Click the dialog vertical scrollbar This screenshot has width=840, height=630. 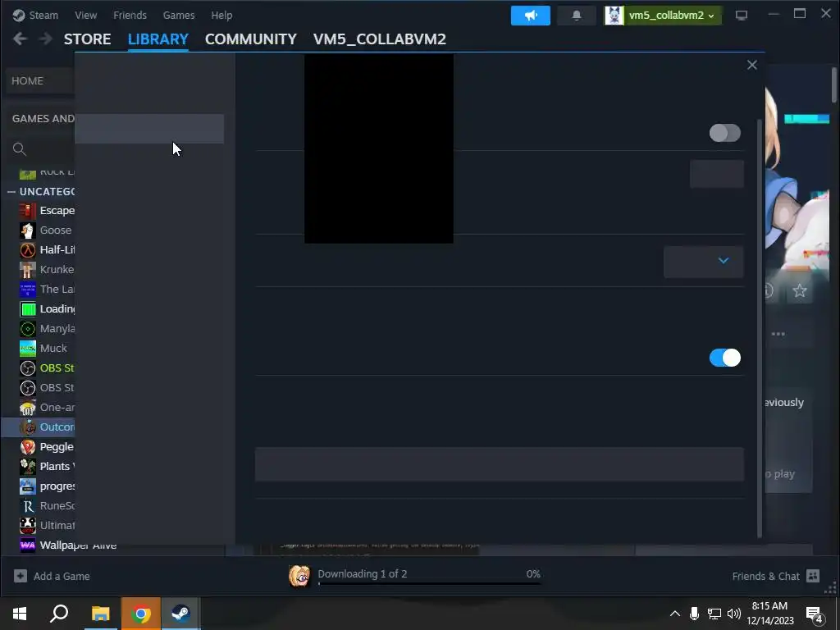click(x=759, y=328)
